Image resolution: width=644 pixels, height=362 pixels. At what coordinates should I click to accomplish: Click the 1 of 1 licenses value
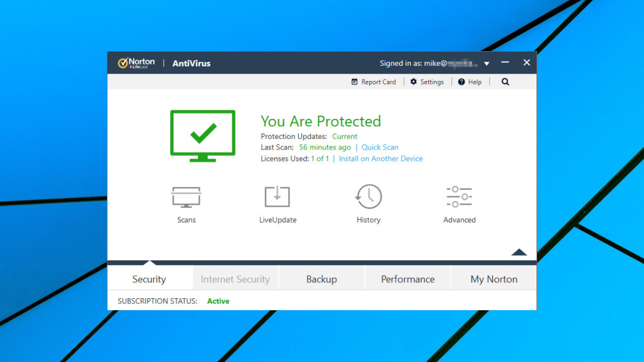pyautogui.click(x=320, y=159)
